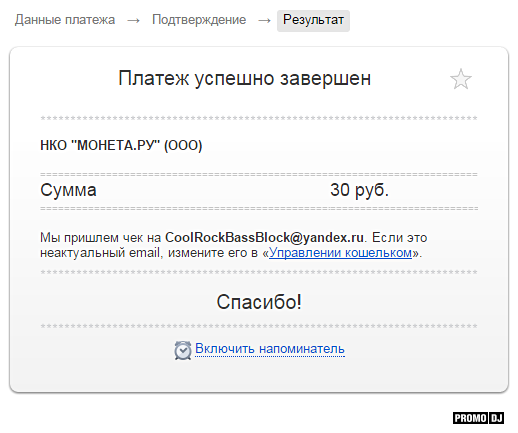
Task: Click the 'Спасибо!' text
Action: (259, 302)
